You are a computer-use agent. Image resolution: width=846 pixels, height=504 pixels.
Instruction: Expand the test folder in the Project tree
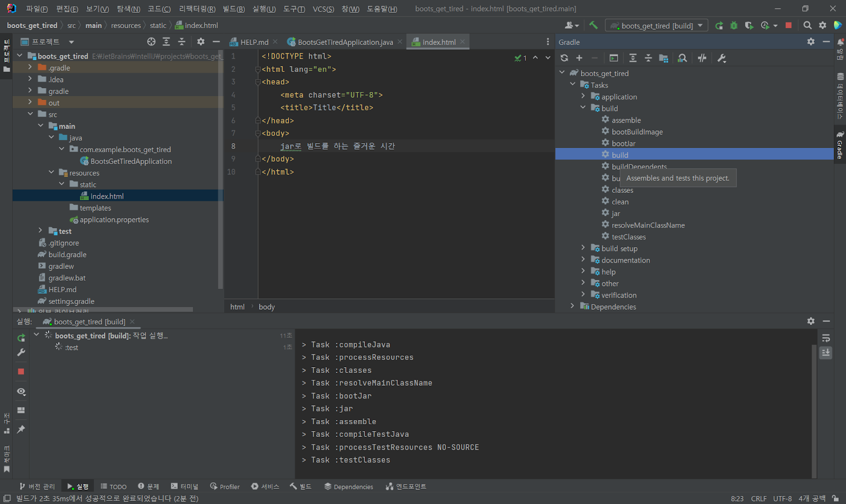(40, 231)
